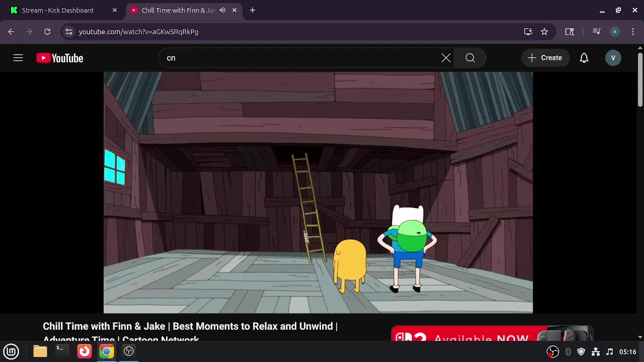The width and height of the screenshot is (644, 362).
Task: Mute the tab via speaker icon
Action: tap(222, 10)
